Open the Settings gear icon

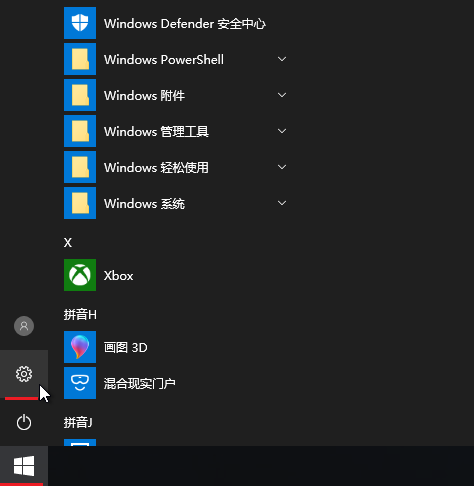click(x=24, y=374)
